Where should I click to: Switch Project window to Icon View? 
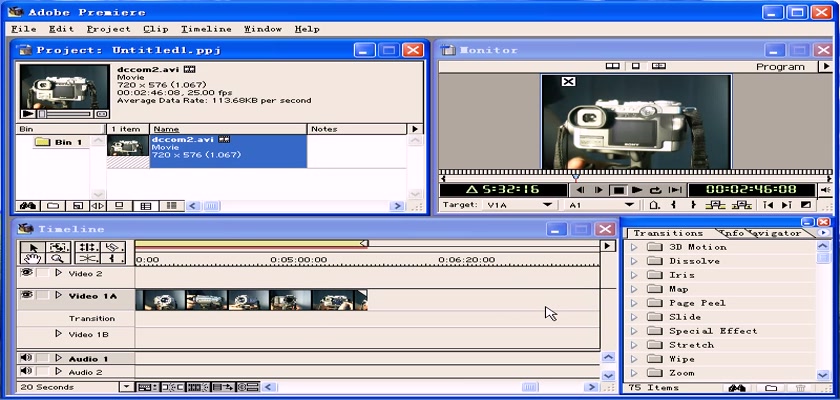(x=119, y=206)
